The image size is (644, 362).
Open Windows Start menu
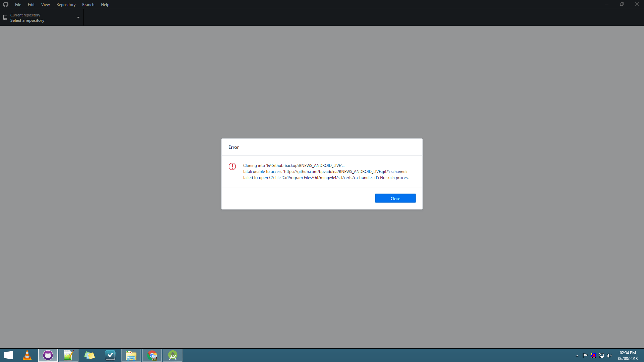point(8,355)
